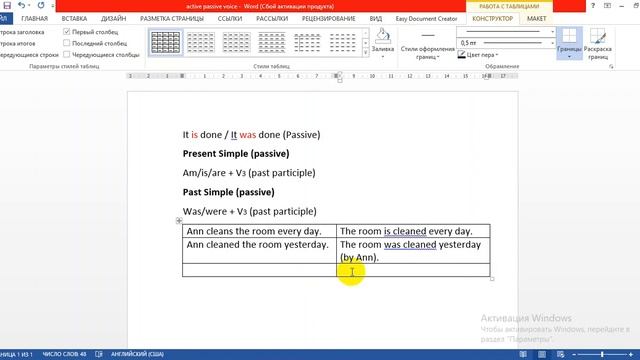
Task: Toggle the Строка итогов option
Action: (x=18, y=43)
